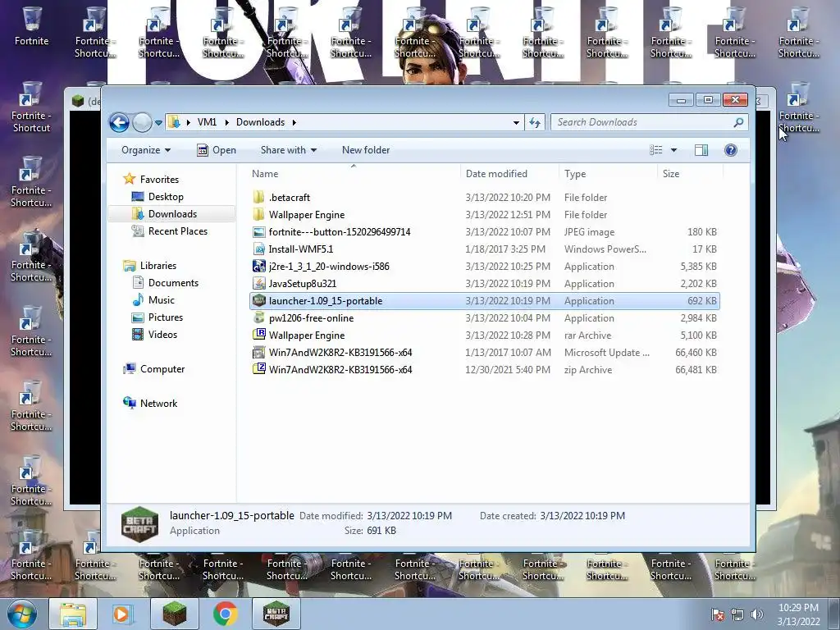Click Open in the toolbar
840x630 pixels.
pos(217,150)
